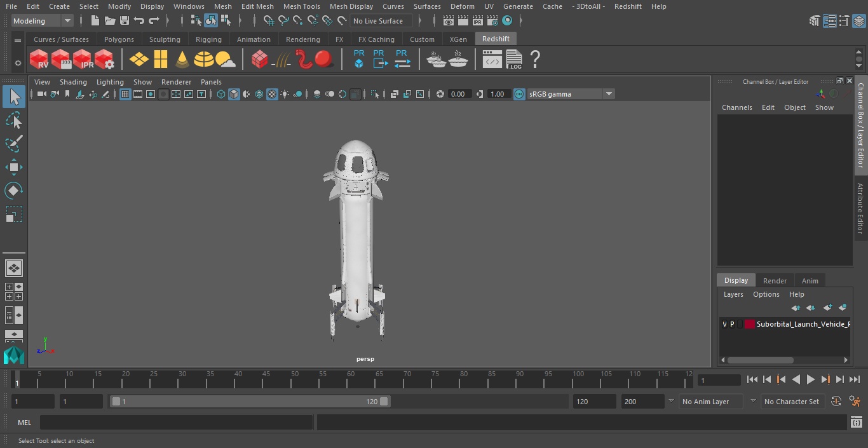Click frame 60 on the timeline
Image resolution: width=868 pixels, height=448 pixels.
[x=351, y=379]
